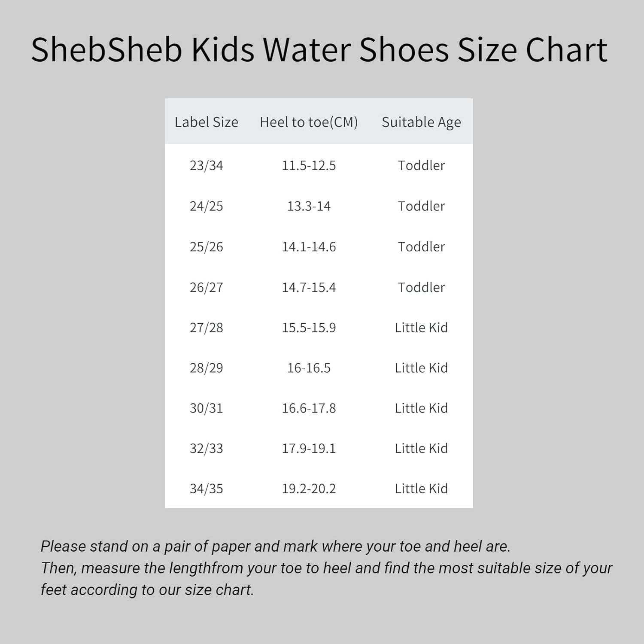Select the 27/28 label size cell

206,328
